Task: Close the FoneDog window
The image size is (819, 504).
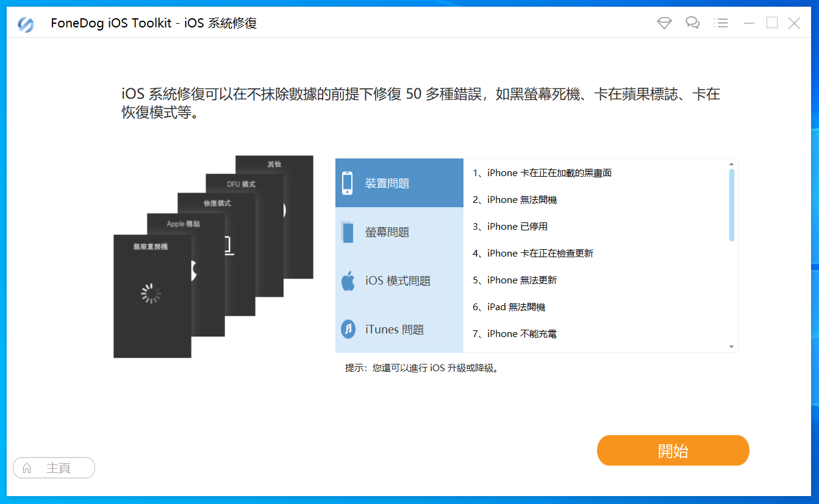Action: (x=794, y=23)
